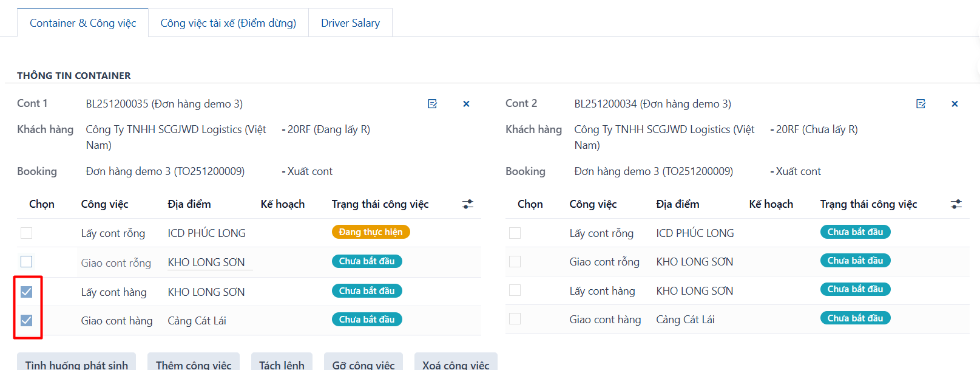Click ICD PHÚC LONG cell under Cont 1

(207, 233)
